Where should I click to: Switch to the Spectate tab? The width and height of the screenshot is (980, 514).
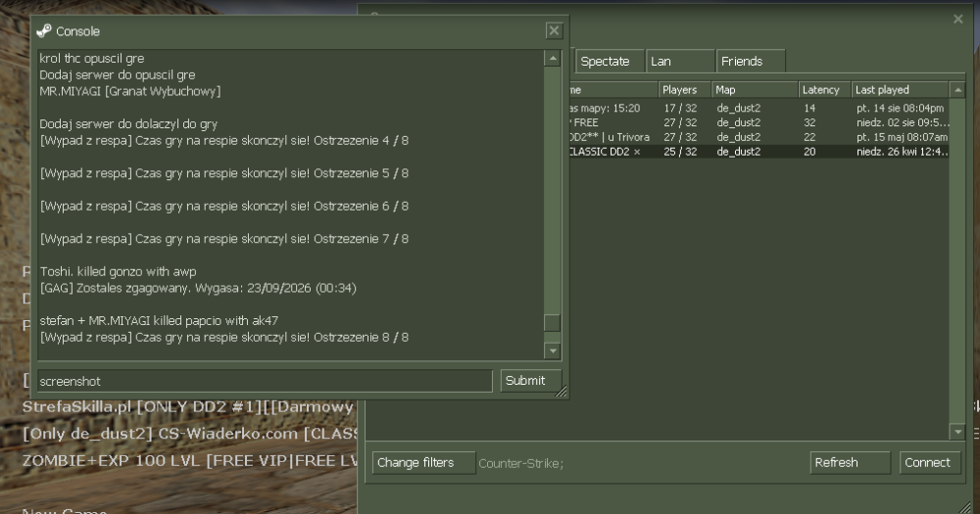pyautogui.click(x=610, y=62)
